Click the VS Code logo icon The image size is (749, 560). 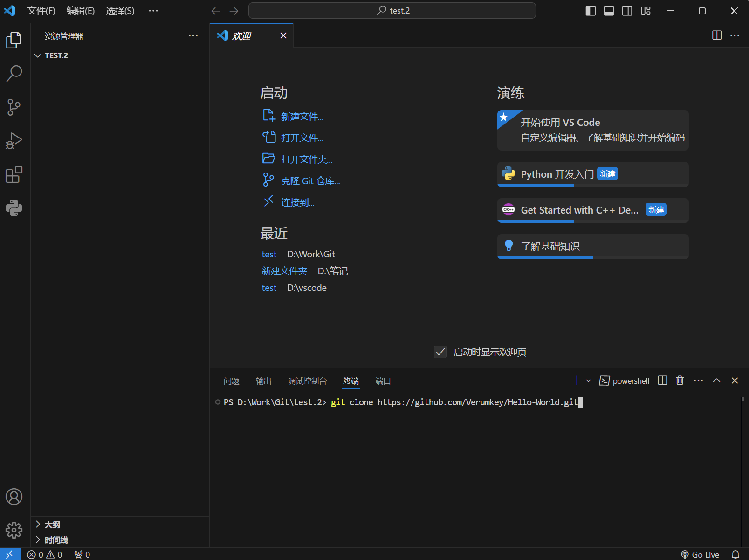[x=10, y=11]
